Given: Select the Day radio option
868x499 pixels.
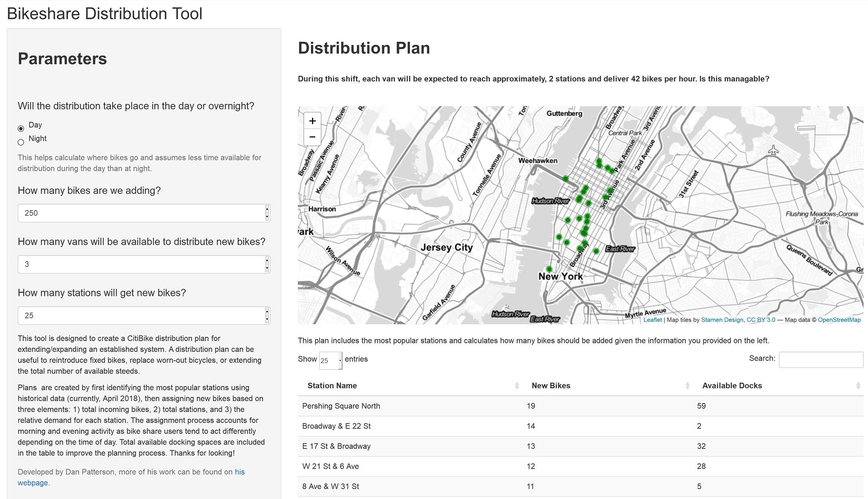Looking at the screenshot, I should [x=21, y=128].
